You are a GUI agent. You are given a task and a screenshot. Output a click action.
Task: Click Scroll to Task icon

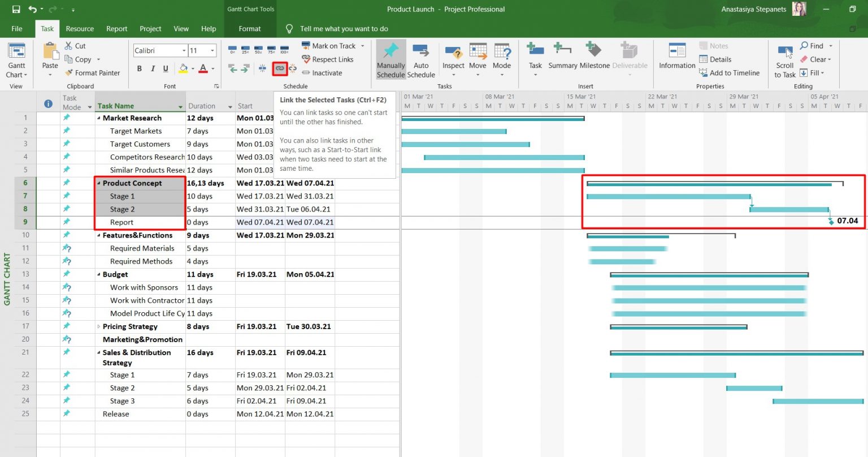(784, 59)
